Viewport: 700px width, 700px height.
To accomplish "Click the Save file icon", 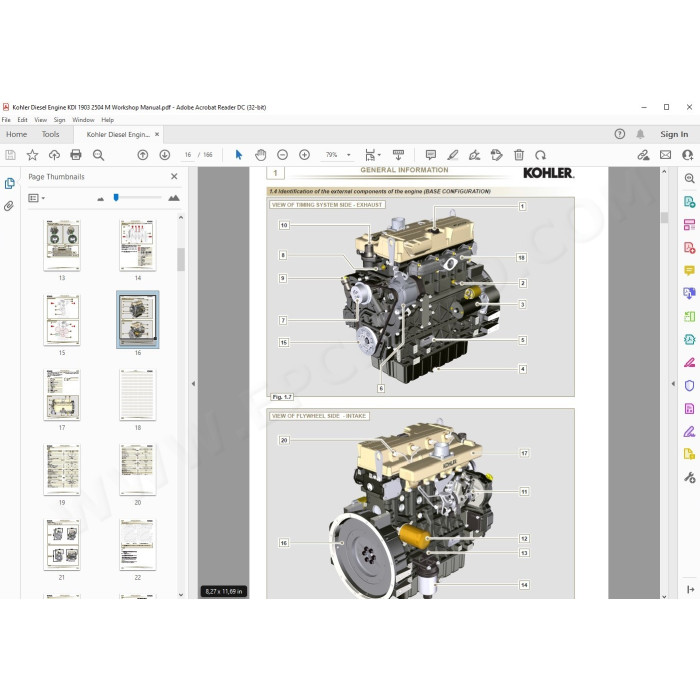I will [10, 155].
